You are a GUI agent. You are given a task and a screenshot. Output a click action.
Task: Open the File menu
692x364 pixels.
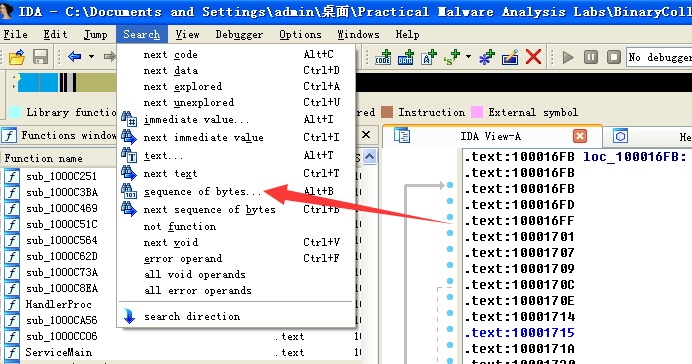[15, 34]
